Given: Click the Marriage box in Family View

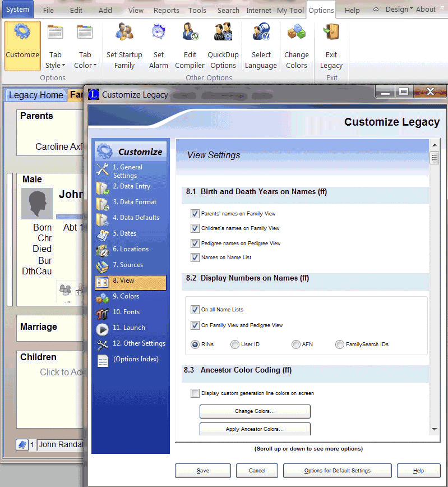Looking at the screenshot, I should 50,328.
